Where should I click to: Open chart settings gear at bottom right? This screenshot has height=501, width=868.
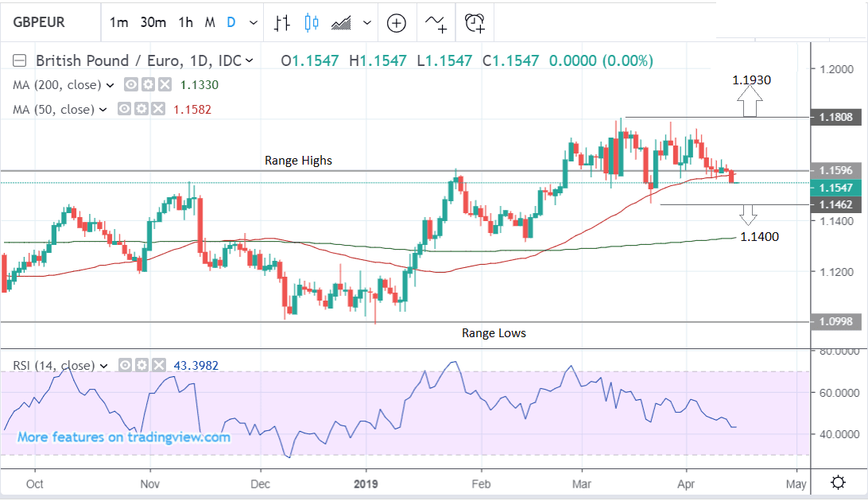click(839, 483)
